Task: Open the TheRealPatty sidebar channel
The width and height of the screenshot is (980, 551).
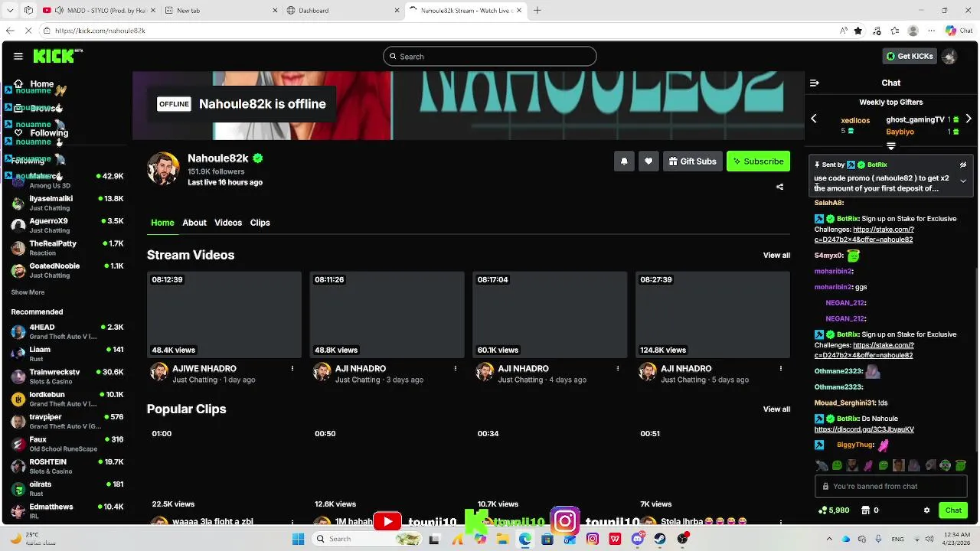Action: (67, 248)
